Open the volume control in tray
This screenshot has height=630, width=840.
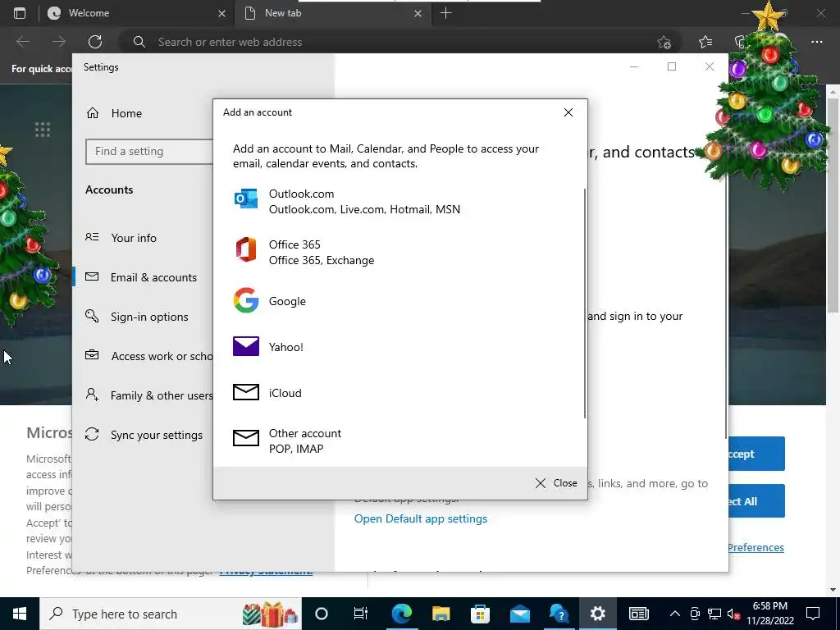733,614
